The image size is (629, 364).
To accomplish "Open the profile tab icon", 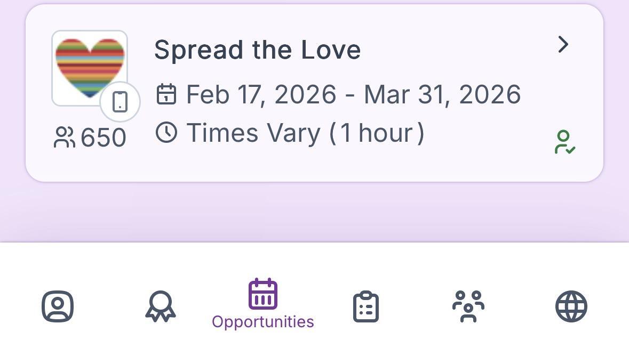I will pos(58,306).
